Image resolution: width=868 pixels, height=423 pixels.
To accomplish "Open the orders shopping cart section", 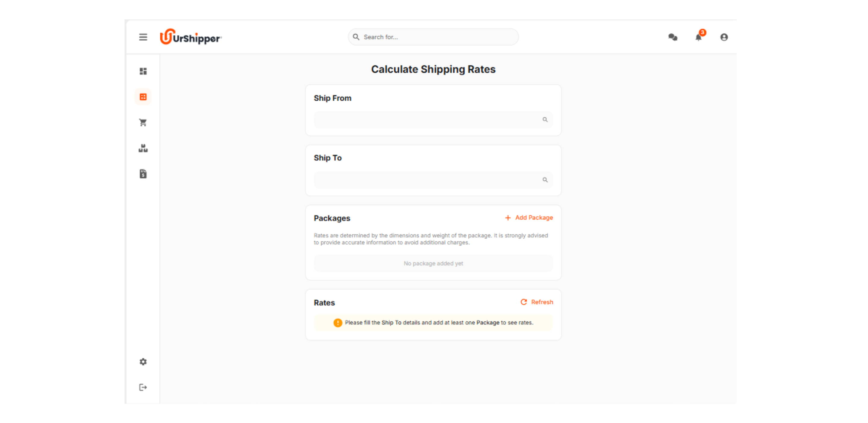I will 143,122.
